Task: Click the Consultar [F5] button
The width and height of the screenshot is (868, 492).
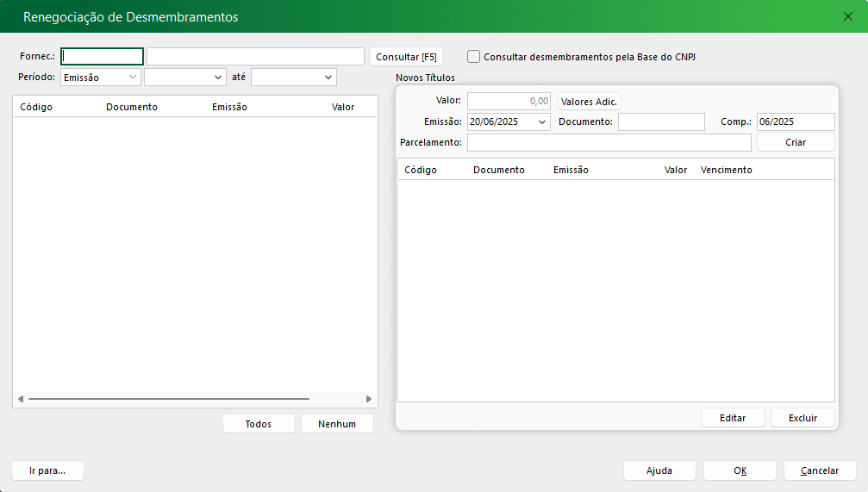Action: click(x=406, y=57)
